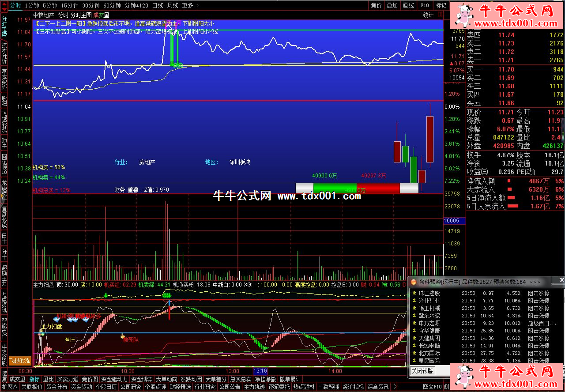Viewport: 565px width, 392px height.
Task: Select the 净挂净撤 indicator tab
Action: pos(265,379)
